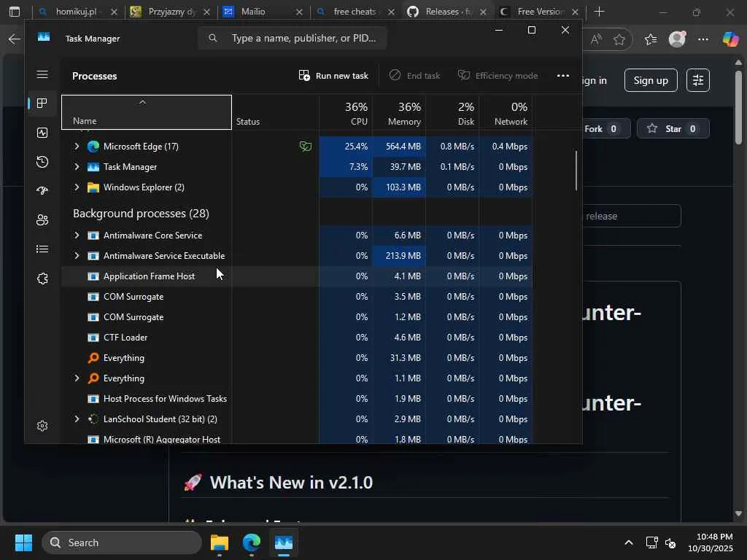Click the Microsoft Edge process icon

[93, 147]
